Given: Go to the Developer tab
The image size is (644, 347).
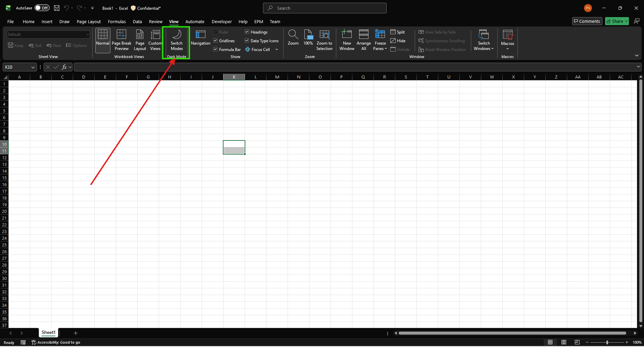Looking at the screenshot, I should [221, 21].
